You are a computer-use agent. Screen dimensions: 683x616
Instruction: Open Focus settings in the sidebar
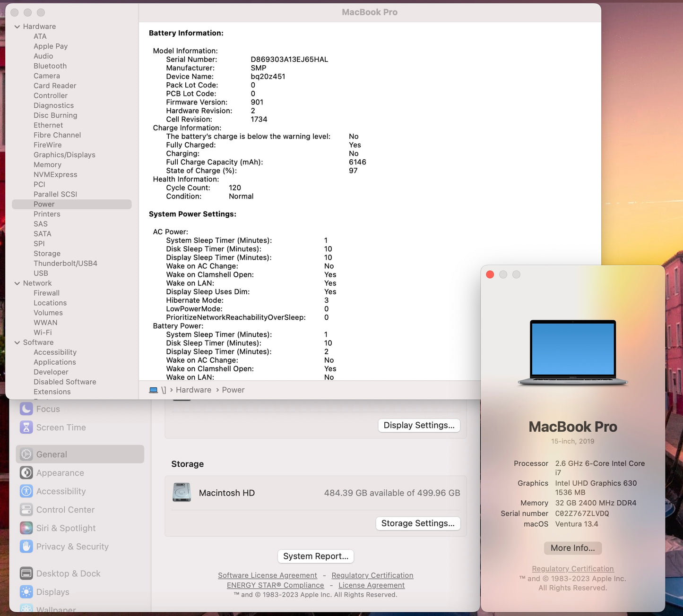point(47,409)
